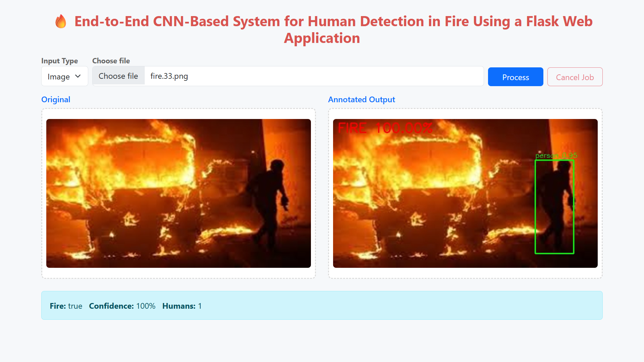Click the Choose file label above the field

111,61
